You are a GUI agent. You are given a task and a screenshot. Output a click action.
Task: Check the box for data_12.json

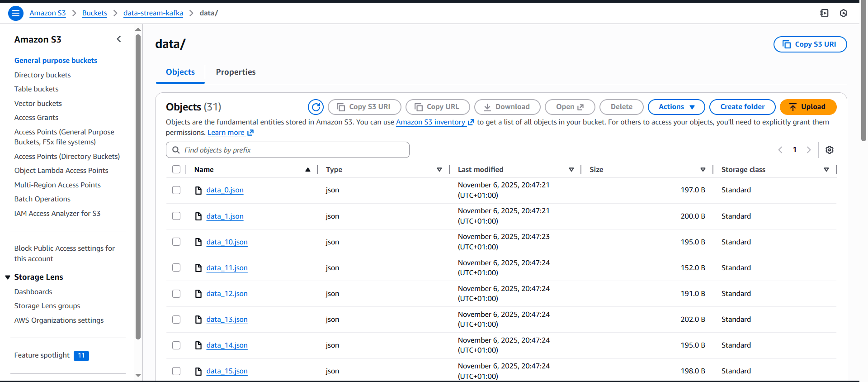pos(176,294)
